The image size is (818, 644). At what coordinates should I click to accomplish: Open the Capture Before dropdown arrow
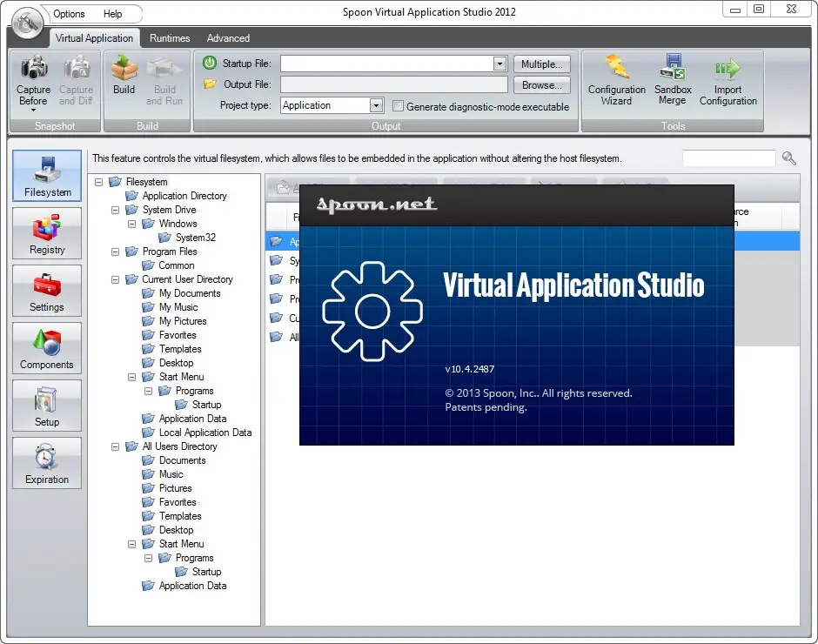(33, 111)
